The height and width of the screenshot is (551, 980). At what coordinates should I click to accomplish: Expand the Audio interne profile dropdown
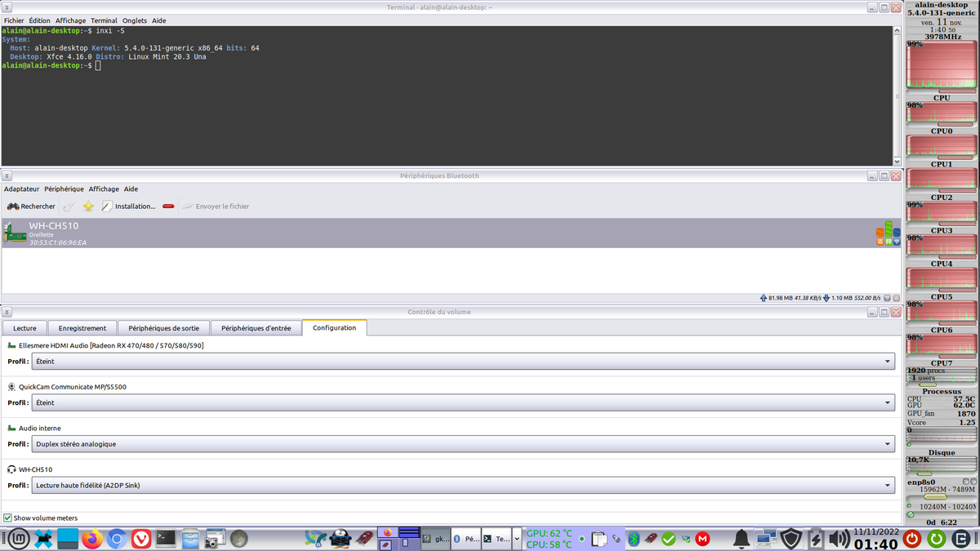pyautogui.click(x=463, y=444)
